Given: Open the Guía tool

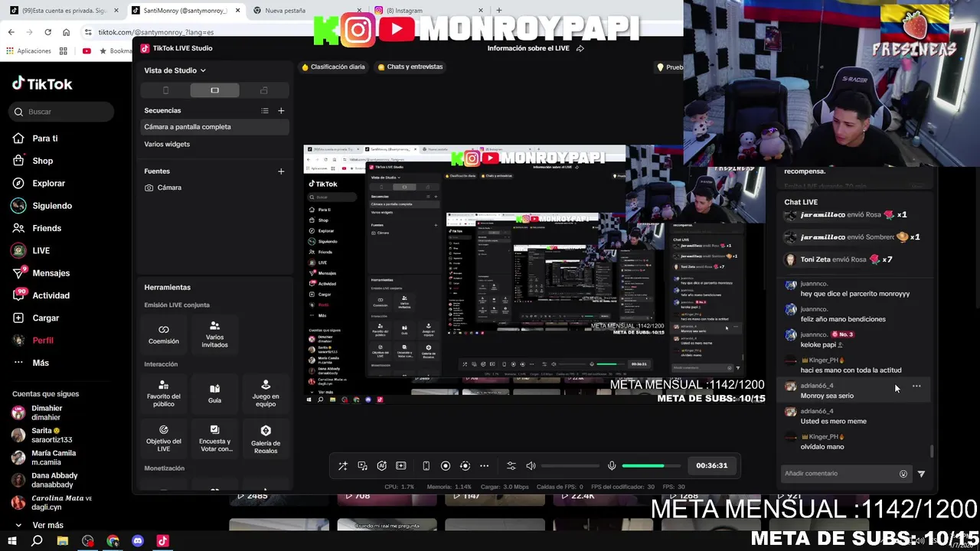Looking at the screenshot, I should click(214, 393).
